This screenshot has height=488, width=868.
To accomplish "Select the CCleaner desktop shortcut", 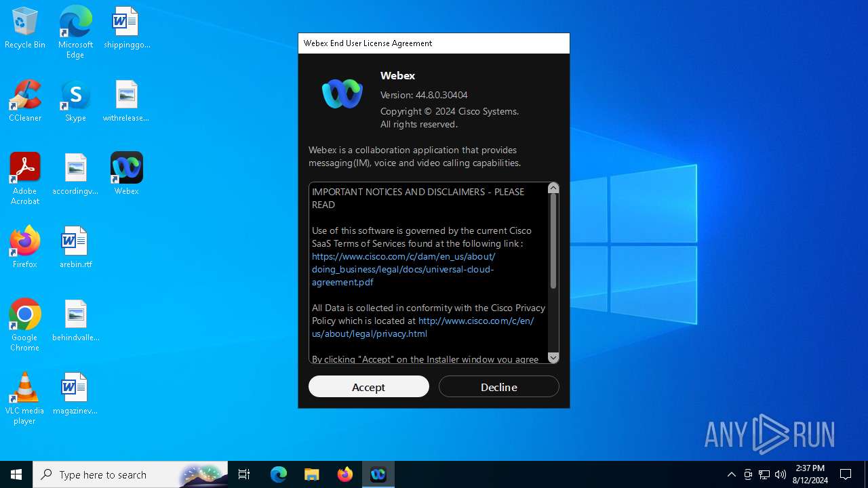I will (25, 101).
